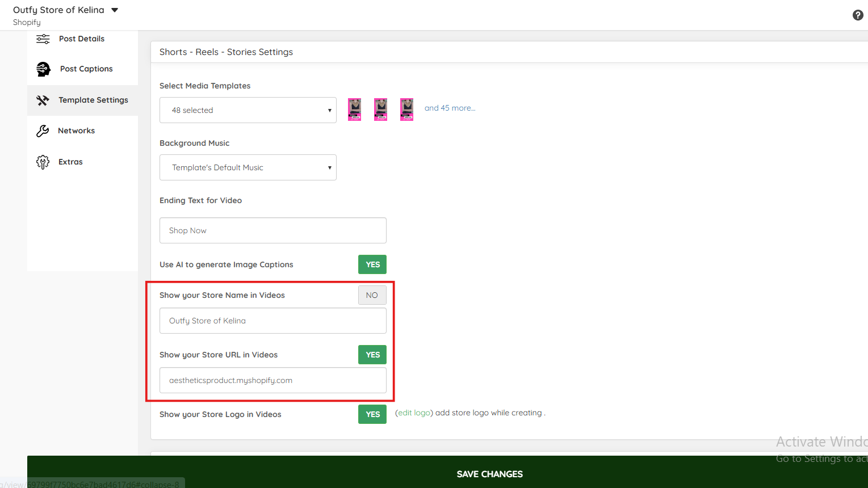Click the Networks wrench icon

coord(43,131)
